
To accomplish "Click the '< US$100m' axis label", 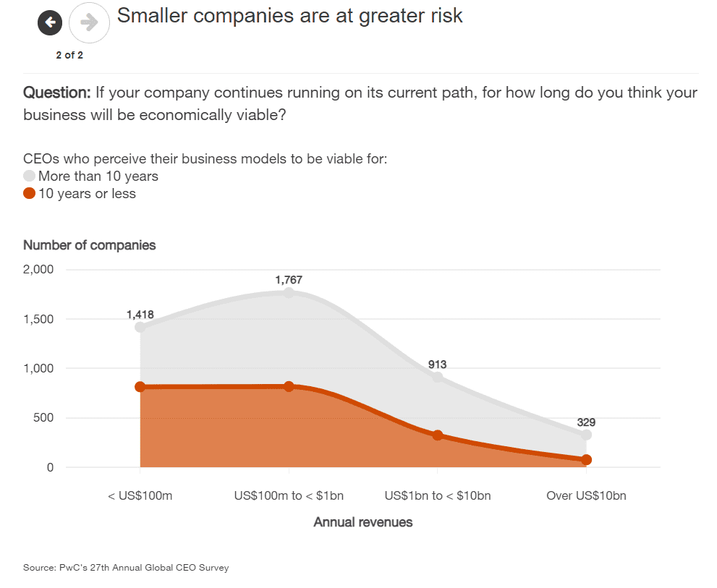I will tap(140, 496).
